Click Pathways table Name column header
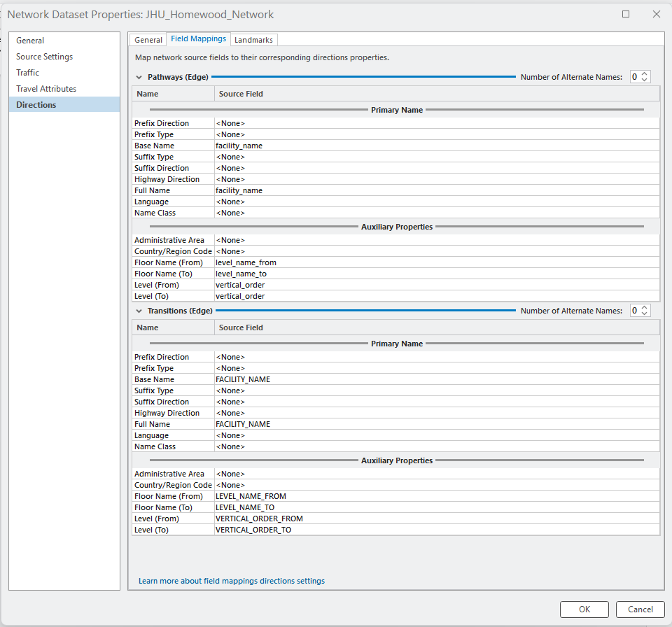Screen dimensions: 672x627 (x=173, y=94)
